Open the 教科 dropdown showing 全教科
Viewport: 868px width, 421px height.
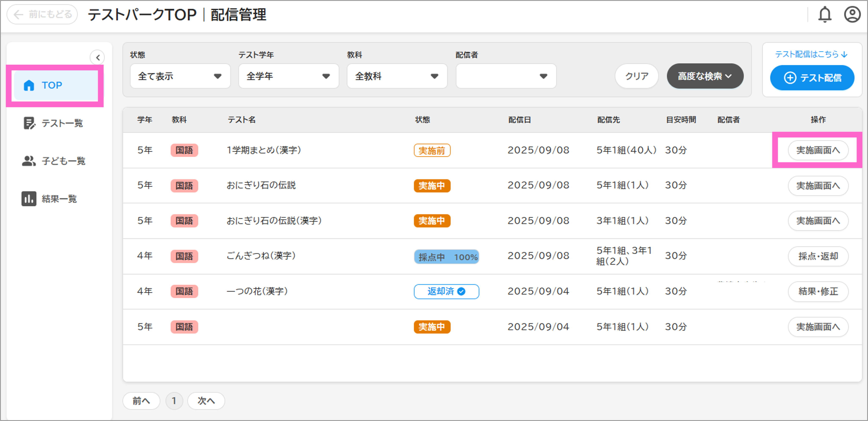click(397, 76)
